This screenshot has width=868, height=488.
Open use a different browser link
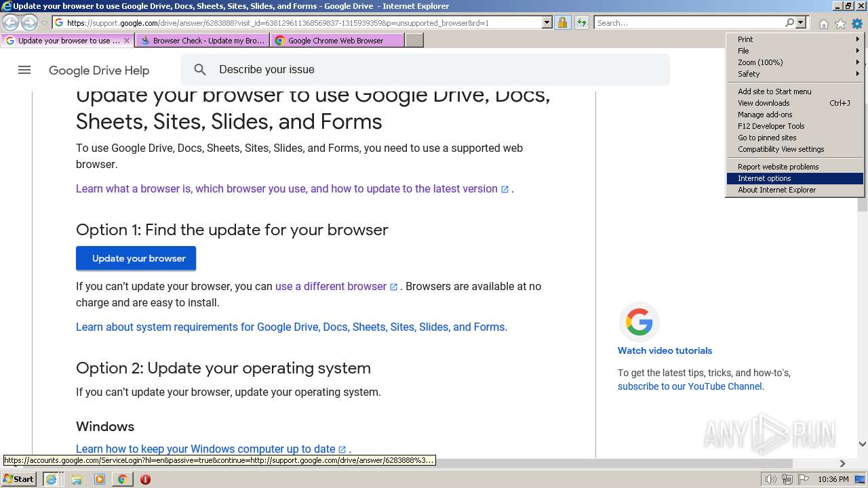[336, 287]
